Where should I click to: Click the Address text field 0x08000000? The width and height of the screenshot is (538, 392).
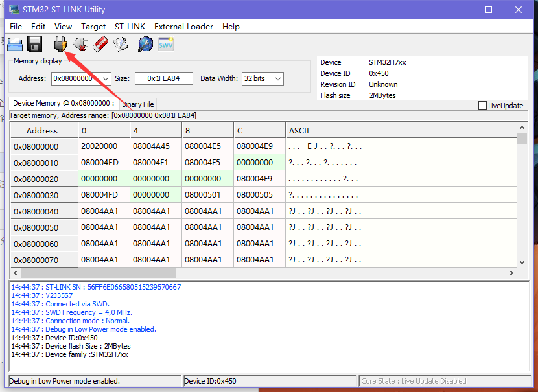pos(76,78)
